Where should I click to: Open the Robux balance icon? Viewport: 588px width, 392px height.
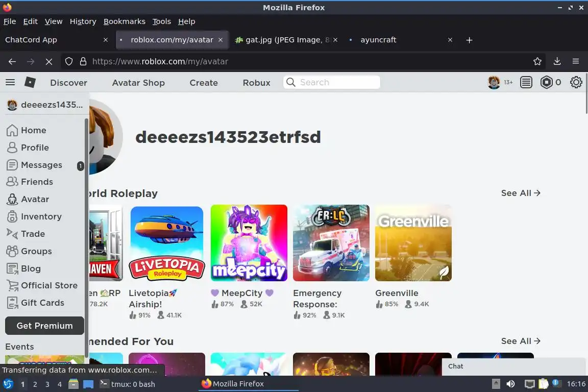(546, 82)
